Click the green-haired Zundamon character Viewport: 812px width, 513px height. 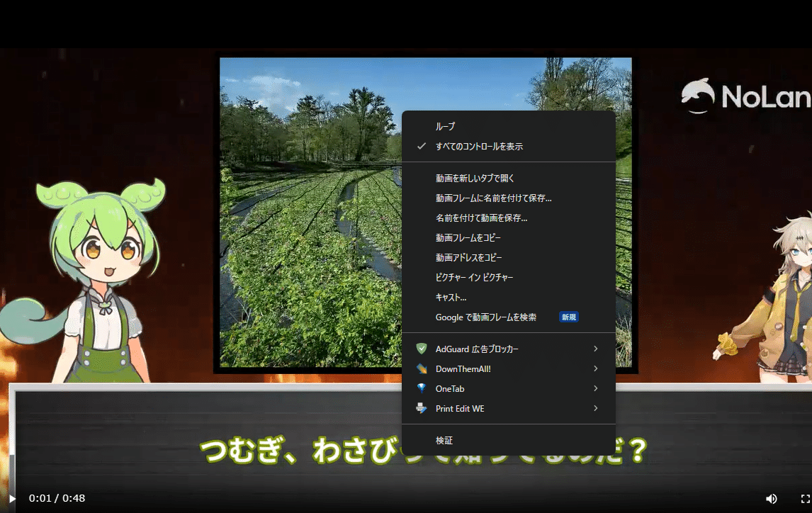pyautogui.click(x=83, y=282)
